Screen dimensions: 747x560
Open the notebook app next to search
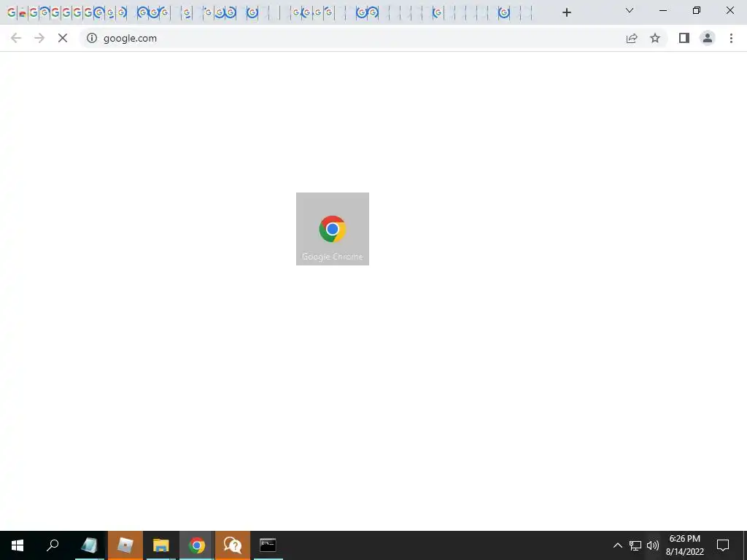(89, 545)
